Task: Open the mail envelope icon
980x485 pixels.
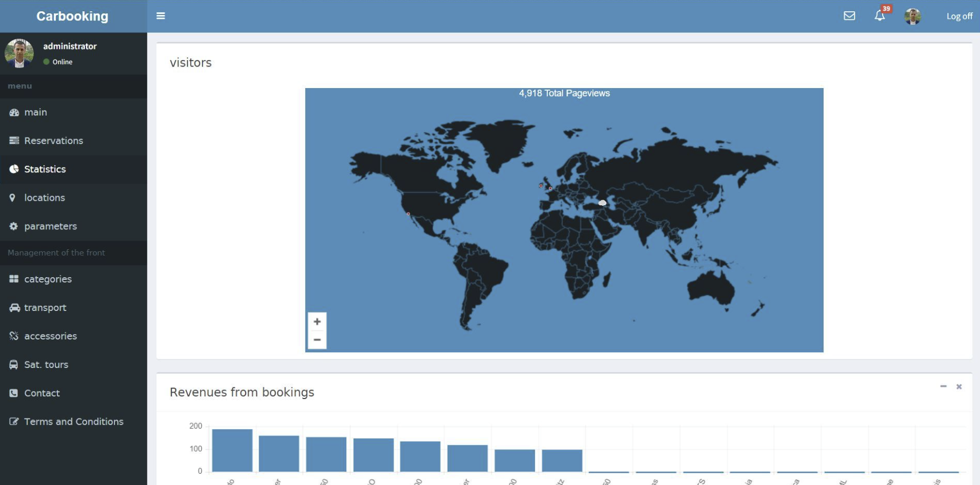Action: [x=849, y=16]
